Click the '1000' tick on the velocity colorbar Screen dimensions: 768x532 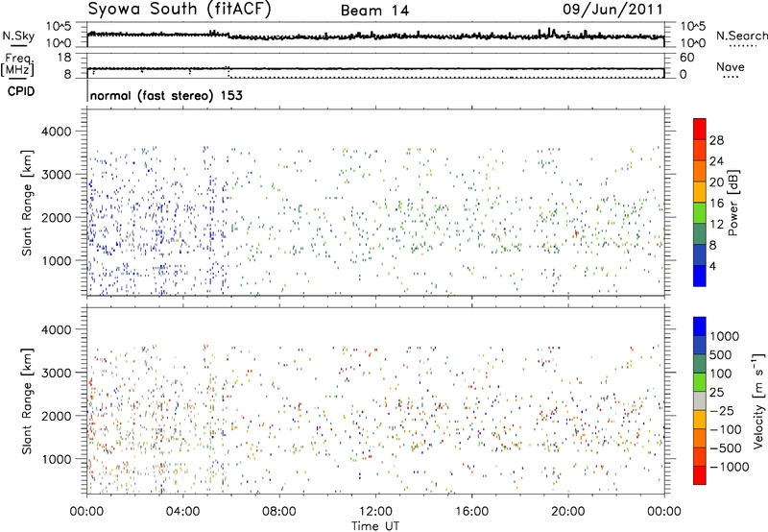725,336
